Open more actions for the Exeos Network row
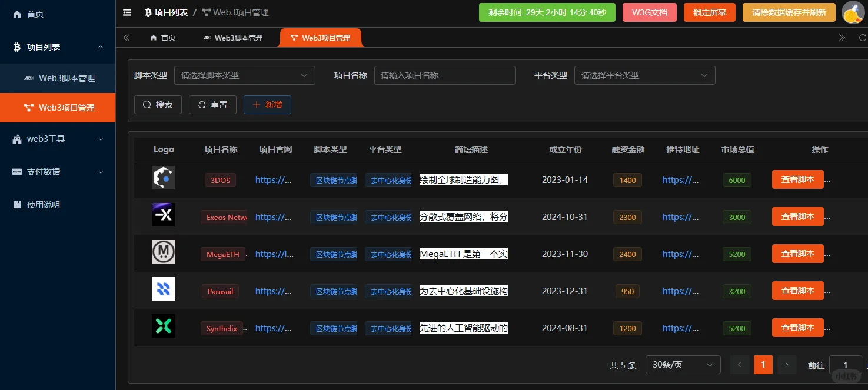868x390 pixels. (x=827, y=216)
